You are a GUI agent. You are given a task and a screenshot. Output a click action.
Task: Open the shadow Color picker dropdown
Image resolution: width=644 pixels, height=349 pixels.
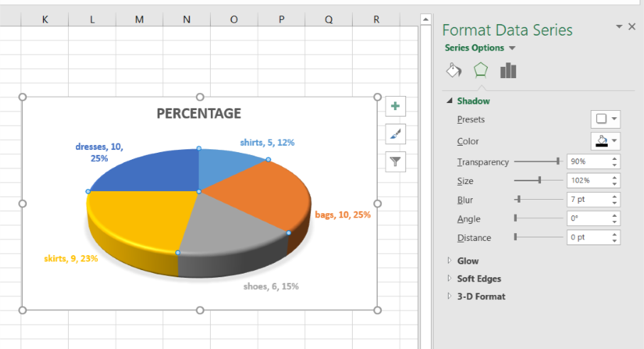606,141
